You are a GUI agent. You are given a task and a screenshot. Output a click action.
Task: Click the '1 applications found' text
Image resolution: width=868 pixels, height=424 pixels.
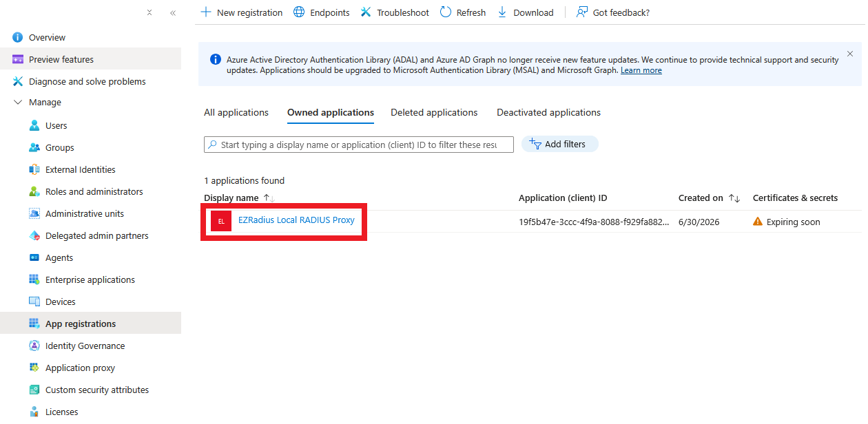pyautogui.click(x=244, y=180)
